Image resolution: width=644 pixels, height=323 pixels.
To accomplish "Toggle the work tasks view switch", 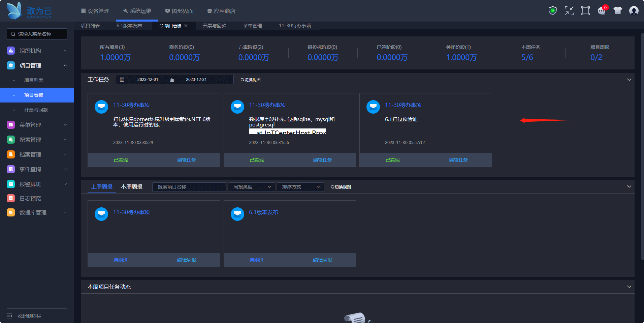I will pyautogui.click(x=251, y=80).
